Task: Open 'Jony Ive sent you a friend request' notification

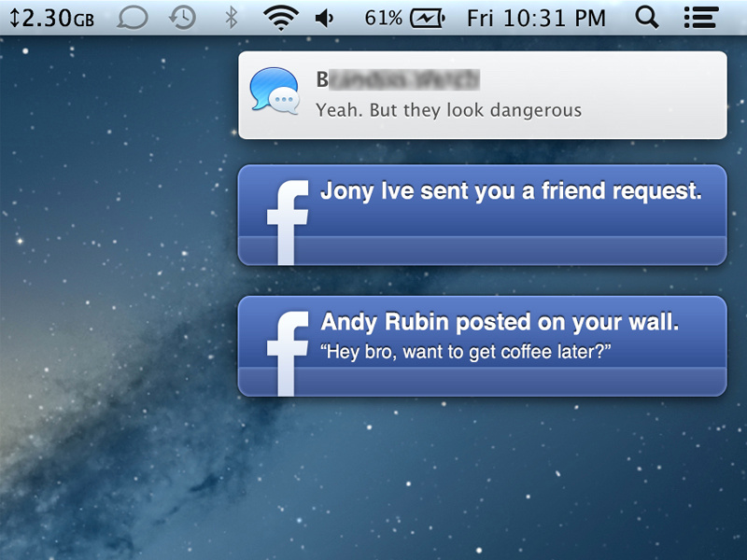Action: (483, 216)
